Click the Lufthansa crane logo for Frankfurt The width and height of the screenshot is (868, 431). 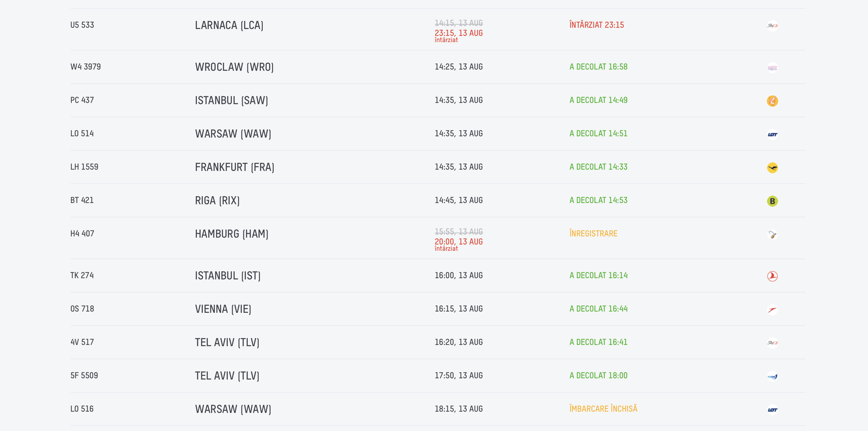pos(772,168)
